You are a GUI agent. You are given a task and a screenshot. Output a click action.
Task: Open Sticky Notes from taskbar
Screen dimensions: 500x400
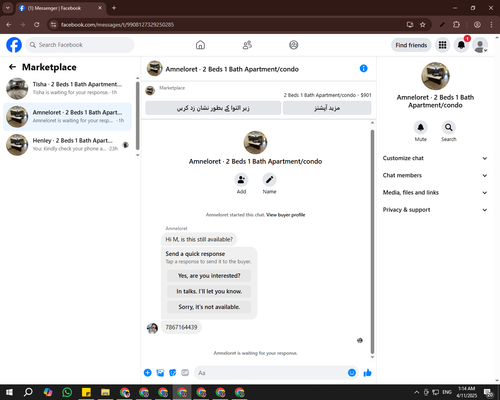click(86, 392)
